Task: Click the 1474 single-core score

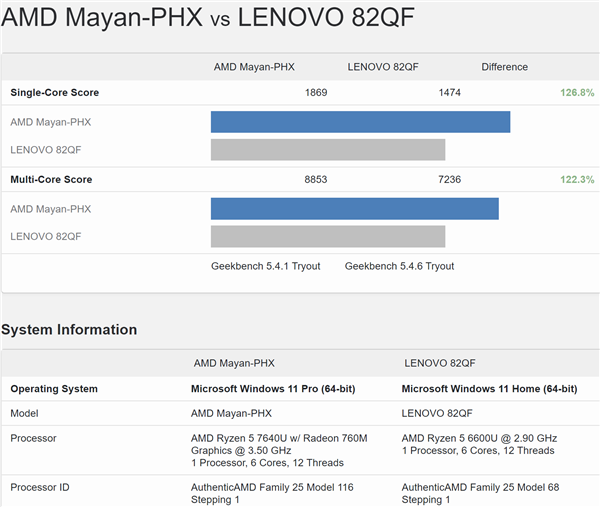Action: pyautogui.click(x=449, y=93)
